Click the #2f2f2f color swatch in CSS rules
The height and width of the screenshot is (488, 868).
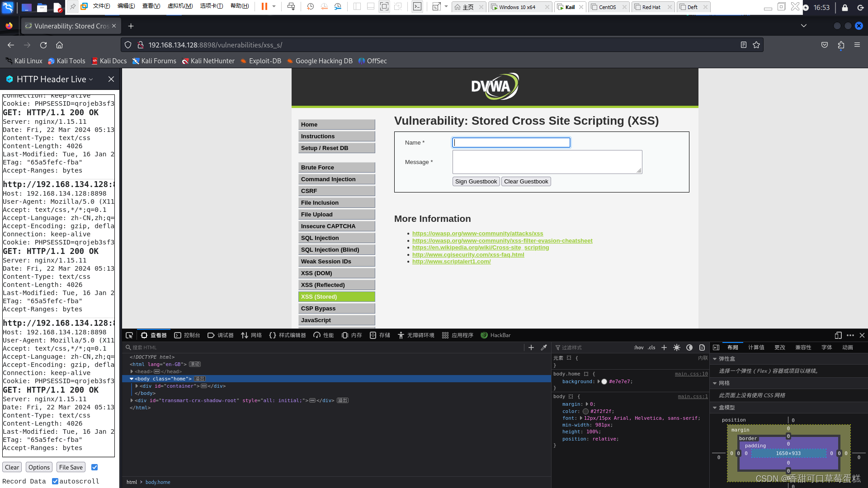coord(585,411)
